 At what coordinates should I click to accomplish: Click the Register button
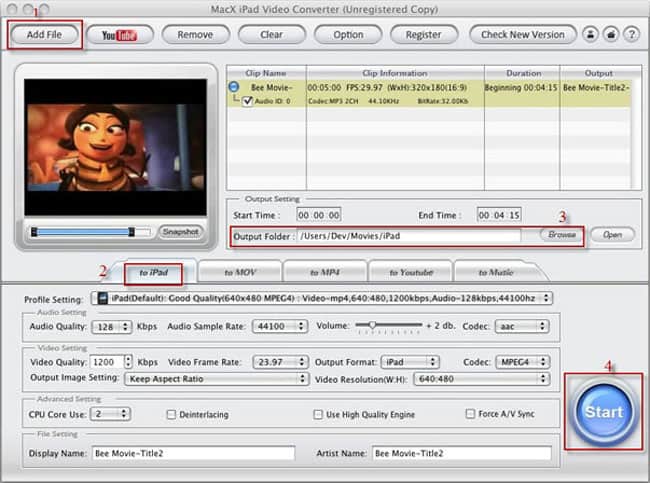[424, 35]
